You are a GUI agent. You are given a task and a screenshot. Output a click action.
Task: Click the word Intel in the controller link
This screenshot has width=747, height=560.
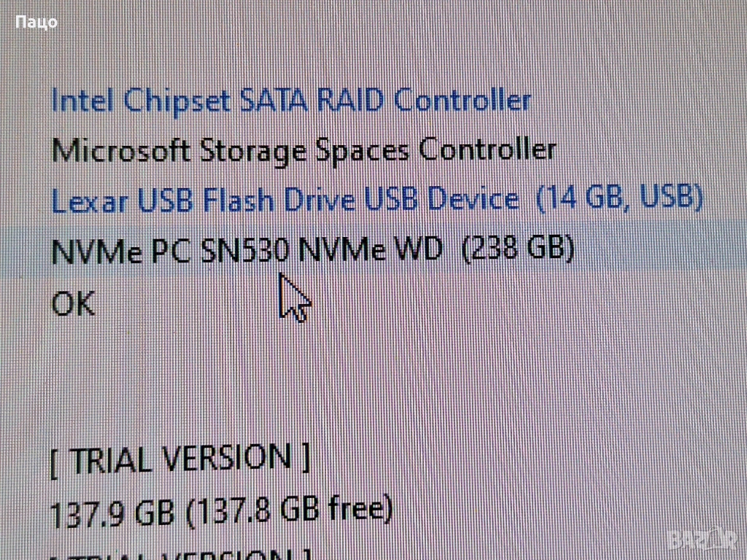click(x=82, y=101)
